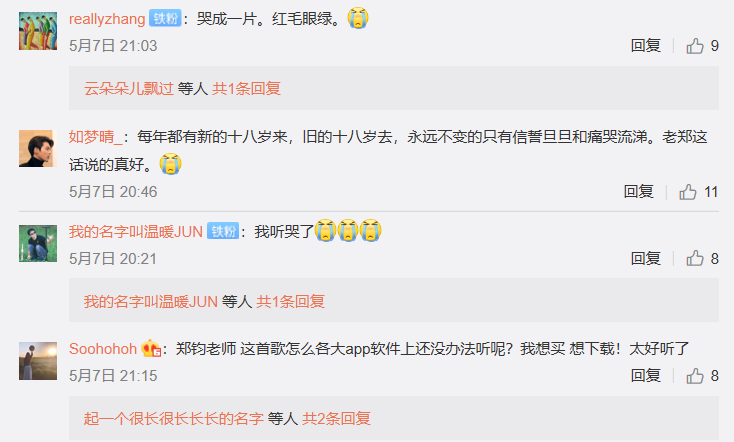Open 如梦晴_ profile avatar
734x442 pixels.
38,148
